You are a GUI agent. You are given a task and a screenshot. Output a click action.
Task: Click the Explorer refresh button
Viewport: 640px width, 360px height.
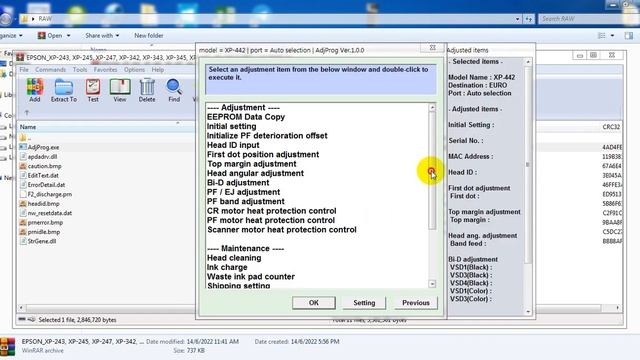(x=529, y=19)
